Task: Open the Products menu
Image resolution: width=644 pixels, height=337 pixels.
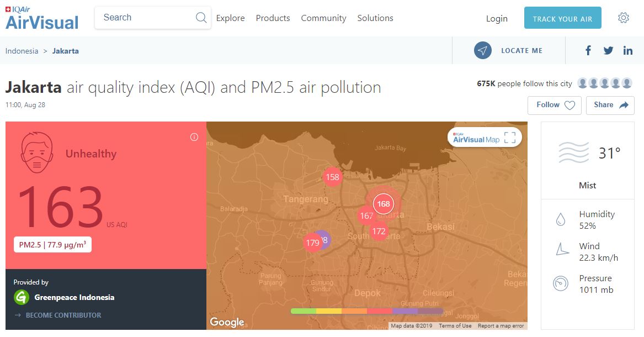Action: [273, 18]
